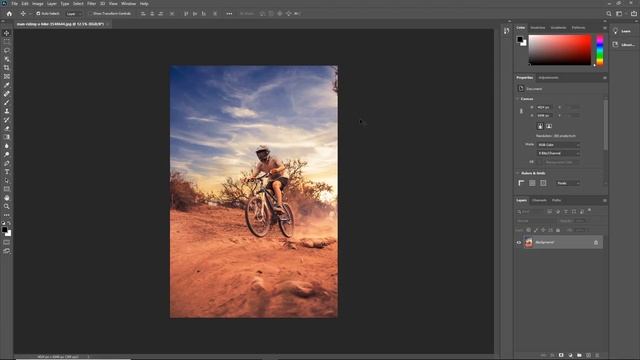Select the Rectangle shape tool
Image resolution: width=640 pixels, height=360 pixels.
coord(7,189)
